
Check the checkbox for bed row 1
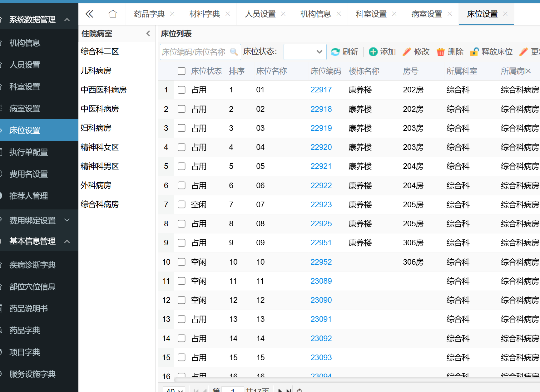(181, 90)
